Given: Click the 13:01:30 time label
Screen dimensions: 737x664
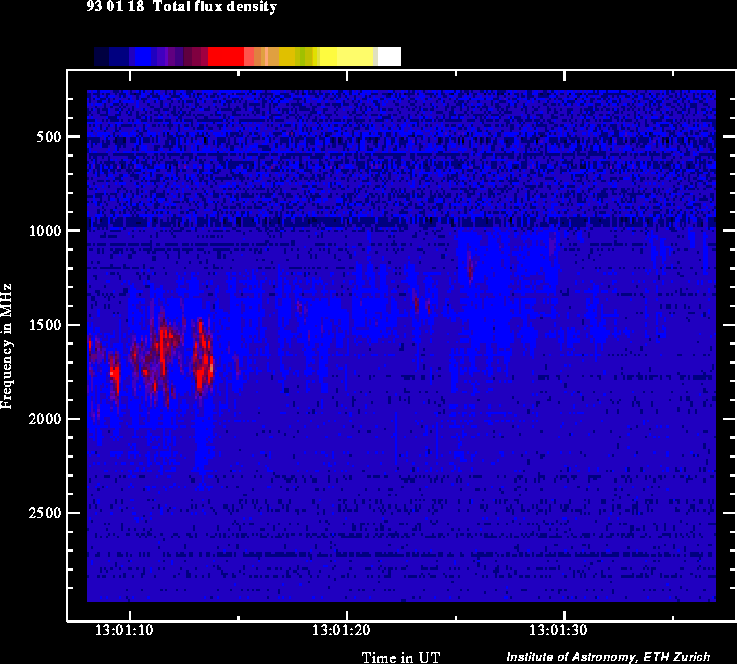Looking at the screenshot, I should tap(558, 630).
